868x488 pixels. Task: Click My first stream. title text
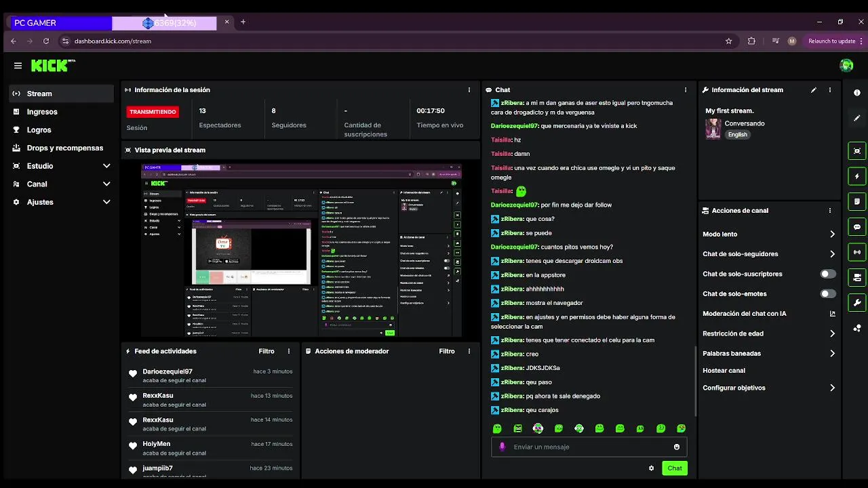729,110
